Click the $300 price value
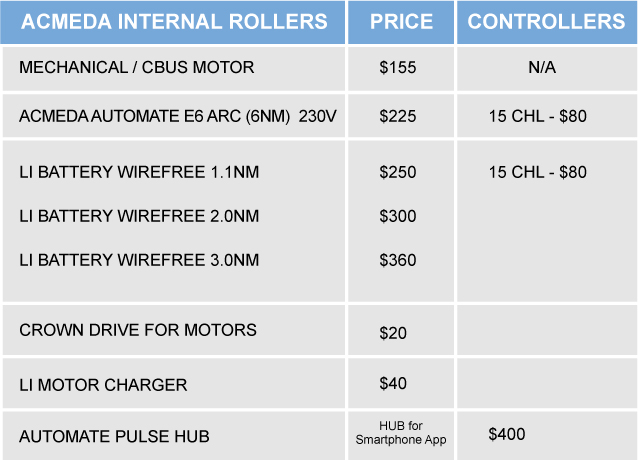The height and width of the screenshot is (460, 638). pyautogui.click(x=398, y=216)
